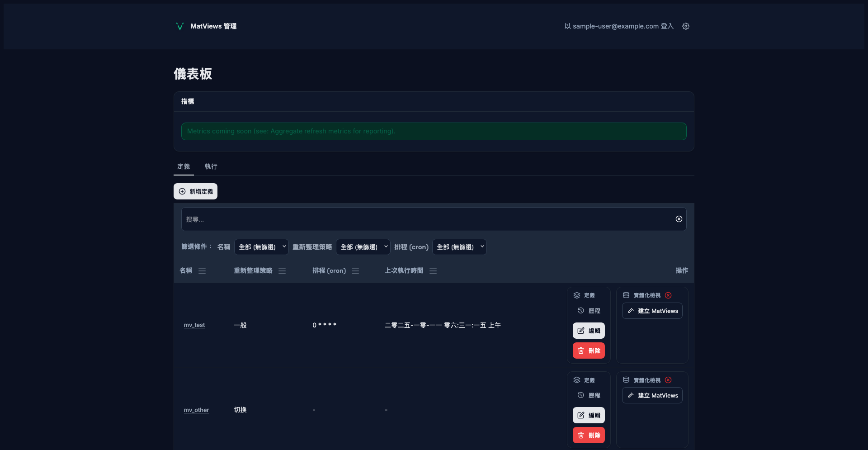The height and width of the screenshot is (450, 868).
Task: Select the 定義 tab
Action: tap(184, 166)
